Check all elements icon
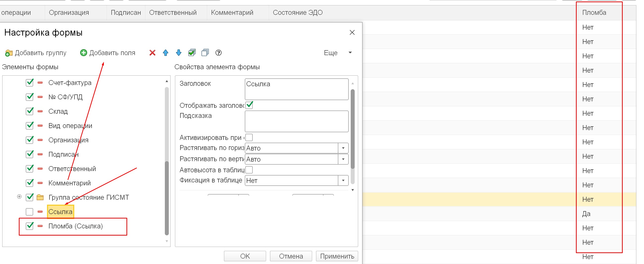 [x=192, y=53]
